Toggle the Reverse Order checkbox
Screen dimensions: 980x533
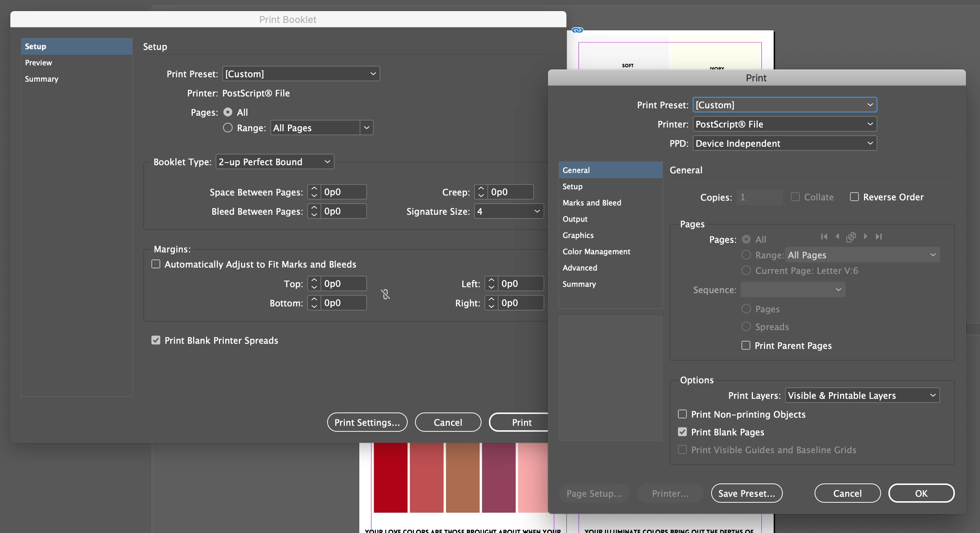854,197
